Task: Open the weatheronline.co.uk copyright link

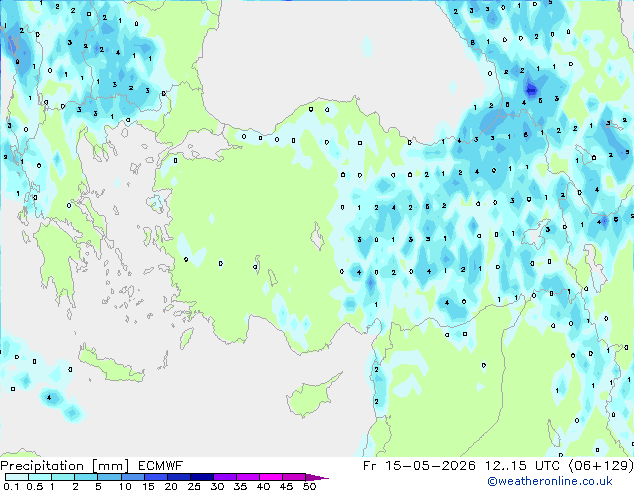Action: pyautogui.click(x=550, y=481)
